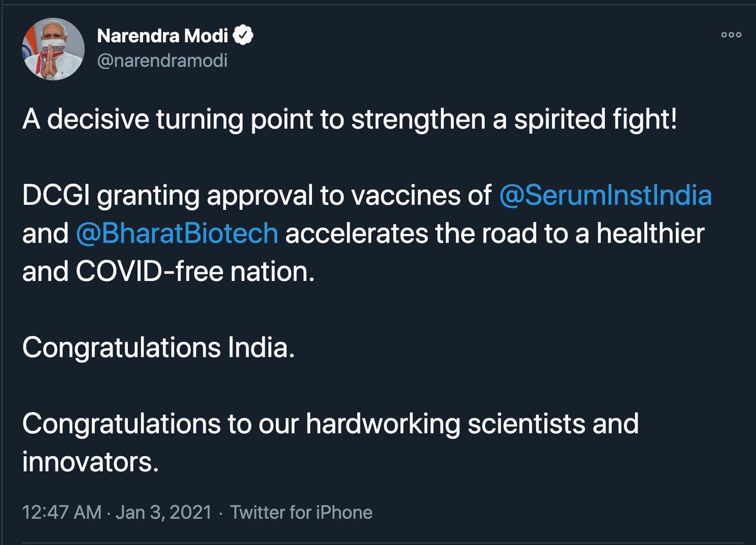
Task: Open the Twitter for iPhone source label
Action: pyautogui.click(x=301, y=512)
